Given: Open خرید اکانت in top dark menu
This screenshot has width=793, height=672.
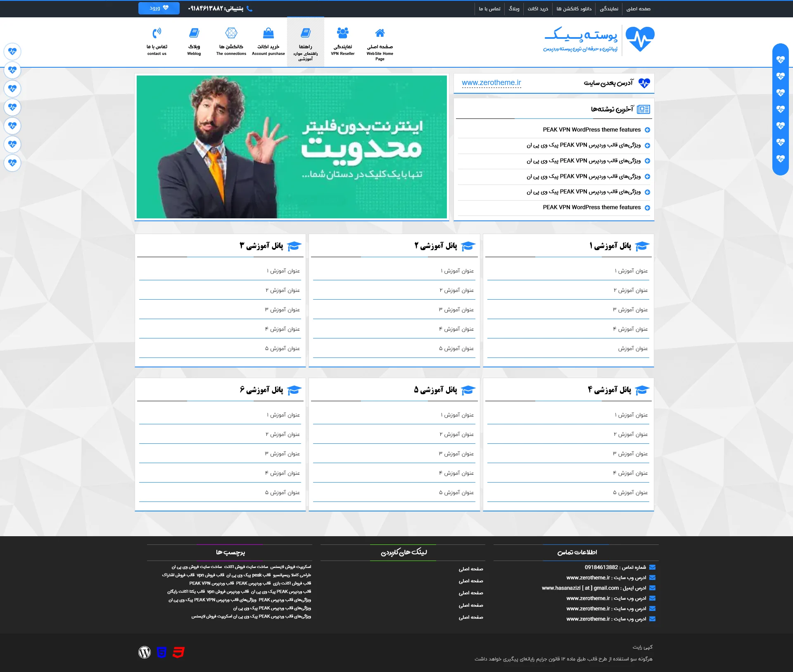Looking at the screenshot, I should click(x=538, y=9).
